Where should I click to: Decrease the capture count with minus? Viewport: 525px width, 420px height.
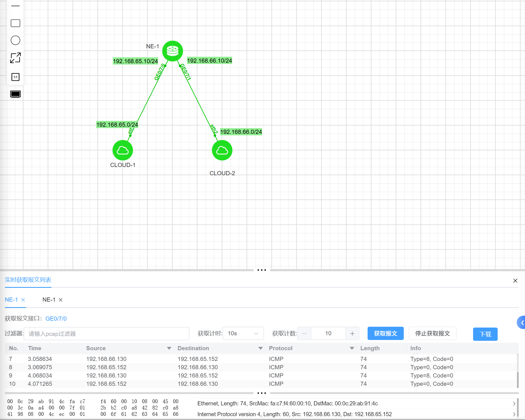pyautogui.click(x=304, y=333)
